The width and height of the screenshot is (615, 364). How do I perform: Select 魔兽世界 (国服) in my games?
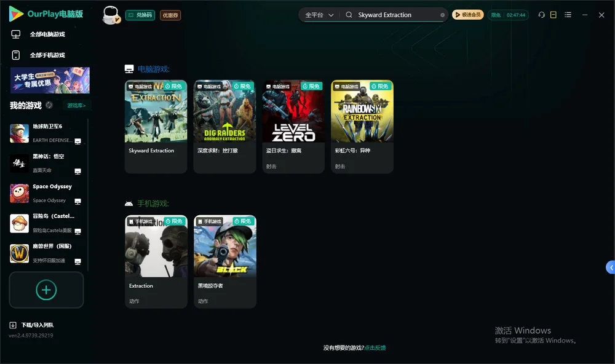(x=46, y=253)
